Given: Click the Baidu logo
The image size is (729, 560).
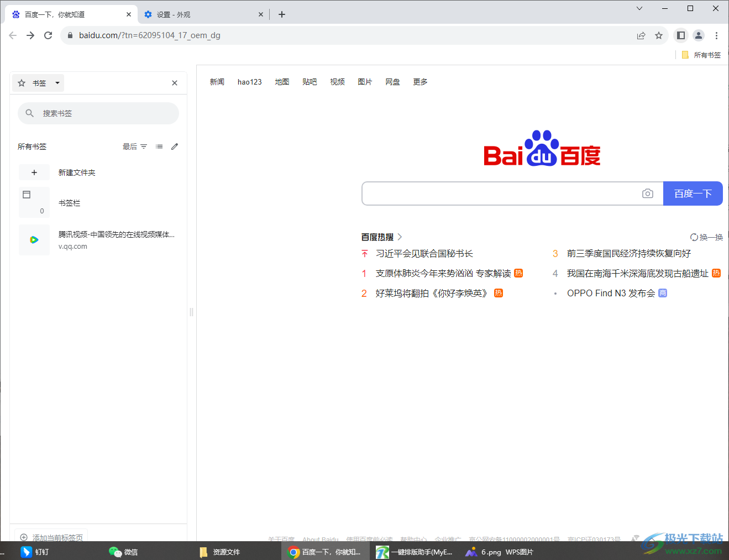Looking at the screenshot, I should point(542,149).
